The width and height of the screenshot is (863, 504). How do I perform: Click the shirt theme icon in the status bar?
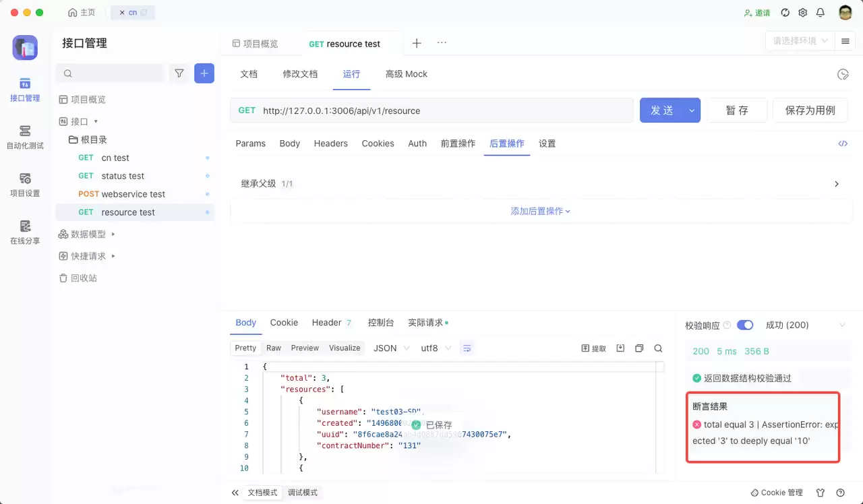point(821,493)
